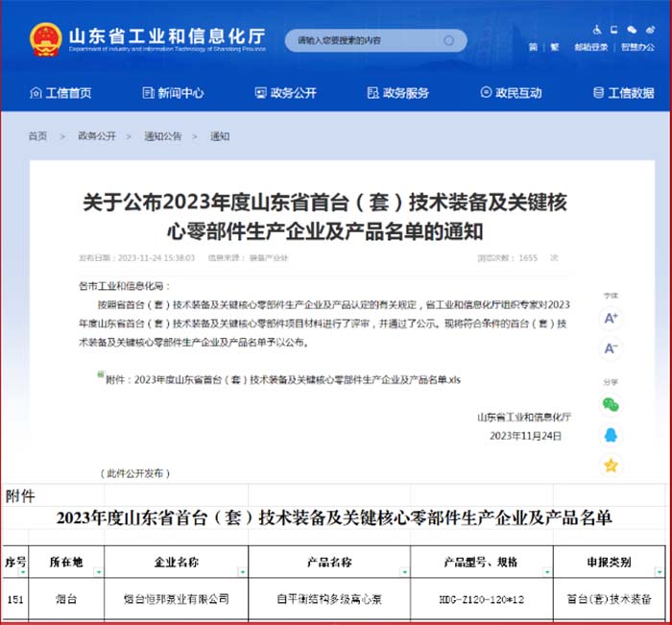
Task: Open filter dropdown on 申报类别 column
Action: pyautogui.click(x=660, y=572)
